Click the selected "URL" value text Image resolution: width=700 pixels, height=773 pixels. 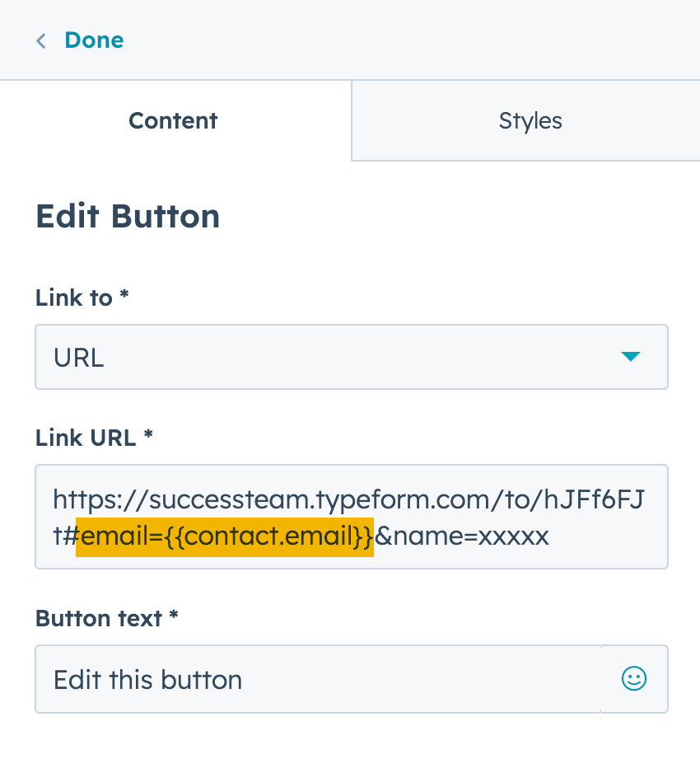pos(78,358)
